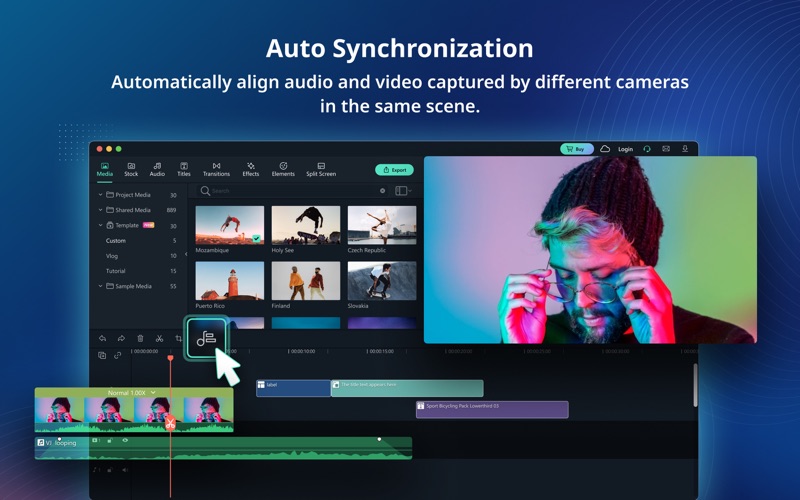Click the Undo arrow
The image size is (800, 500).
[103, 338]
